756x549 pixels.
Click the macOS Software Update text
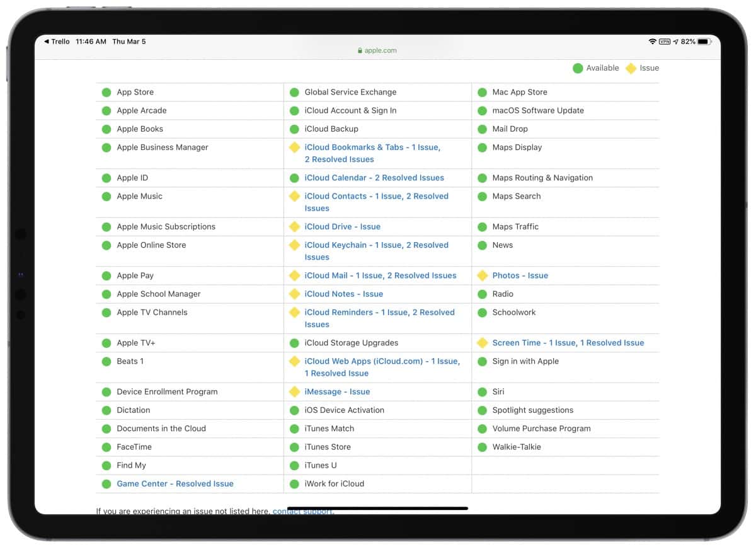point(538,110)
